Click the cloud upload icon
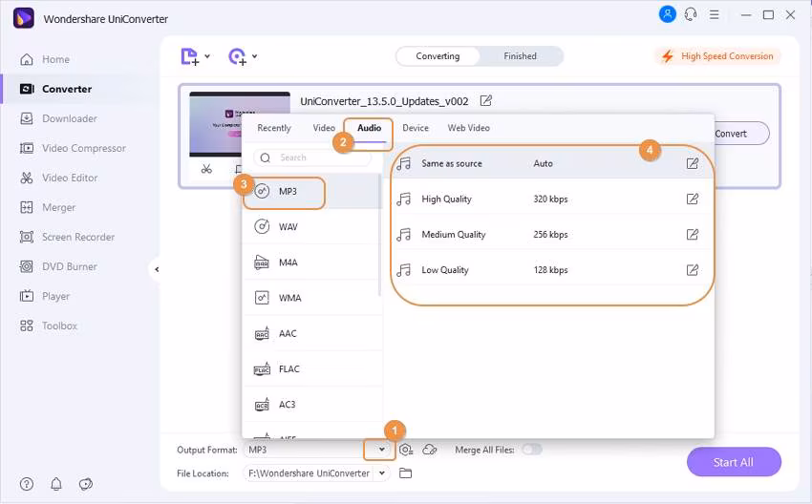Viewport: 812px width, 504px height. click(x=430, y=450)
